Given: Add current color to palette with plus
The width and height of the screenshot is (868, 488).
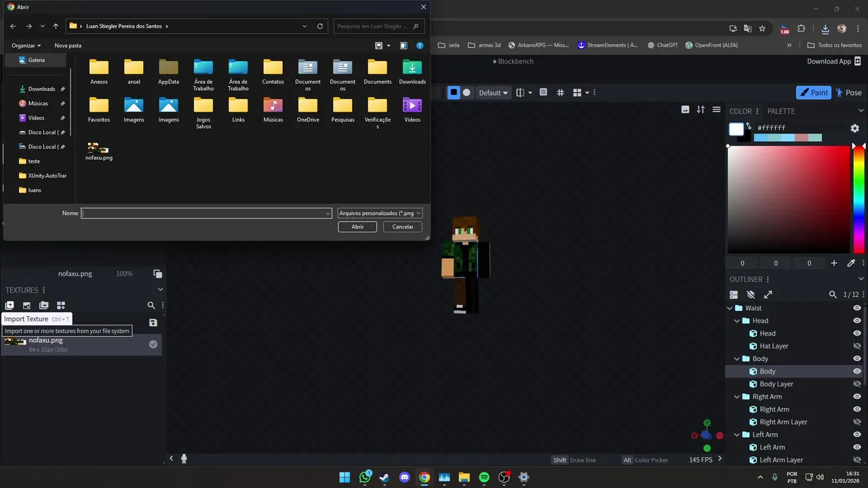Looking at the screenshot, I should click(834, 263).
